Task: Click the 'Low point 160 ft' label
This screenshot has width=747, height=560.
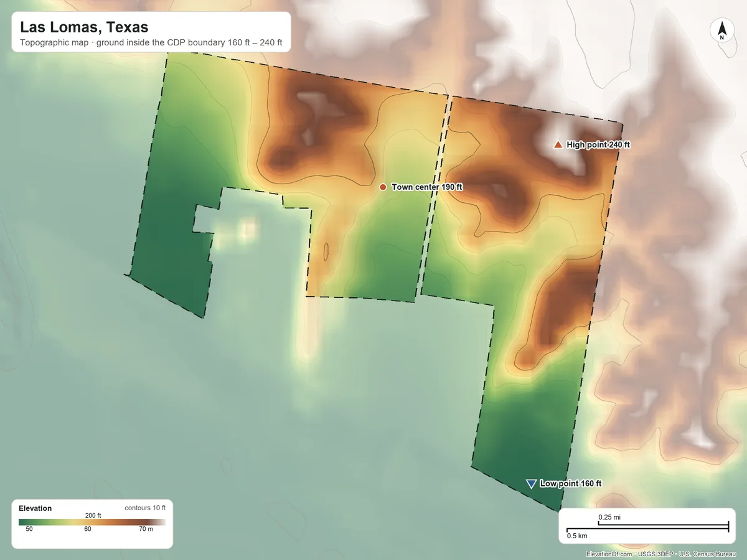Action: [571, 483]
